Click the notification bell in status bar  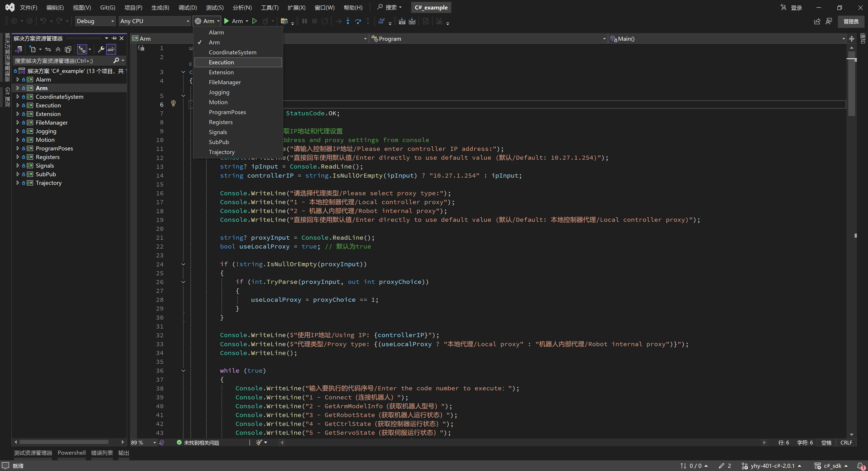pos(860,466)
